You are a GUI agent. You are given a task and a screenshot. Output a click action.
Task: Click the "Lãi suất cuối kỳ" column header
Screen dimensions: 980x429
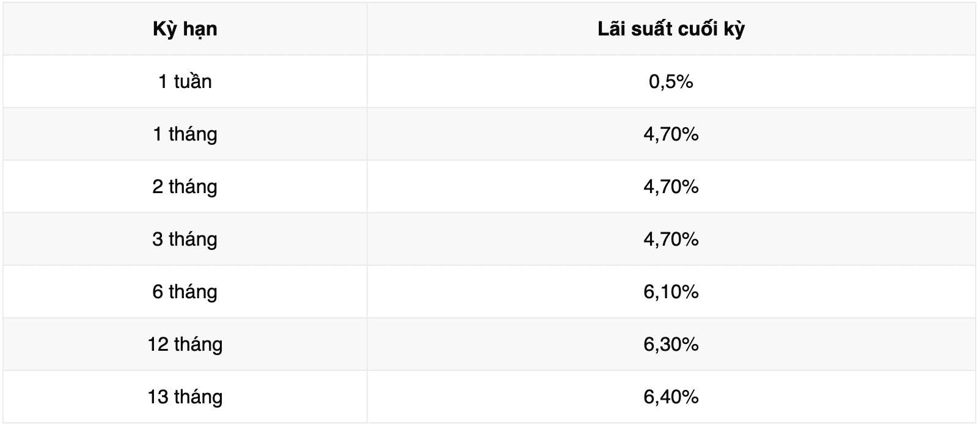pyautogui.click(x=671, y=29)
